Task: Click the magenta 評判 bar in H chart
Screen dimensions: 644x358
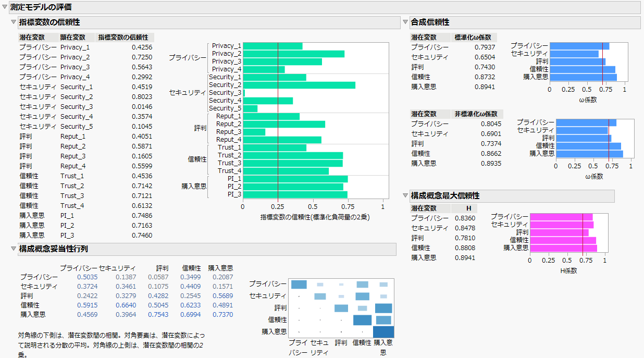Action: [559, 232]
